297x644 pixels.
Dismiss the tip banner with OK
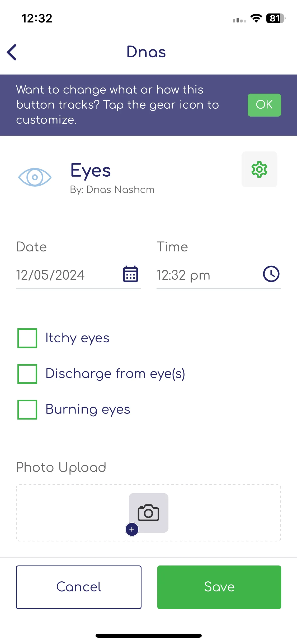coord(264,105)
